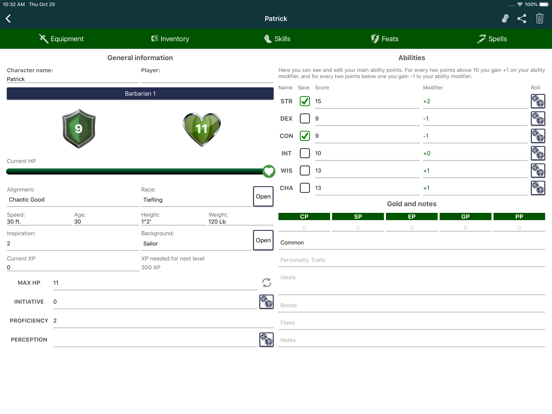This screenshot has height=414, width=552.
Task: Edit the Speed field 30 ft.
Action: tap(39, 222)
